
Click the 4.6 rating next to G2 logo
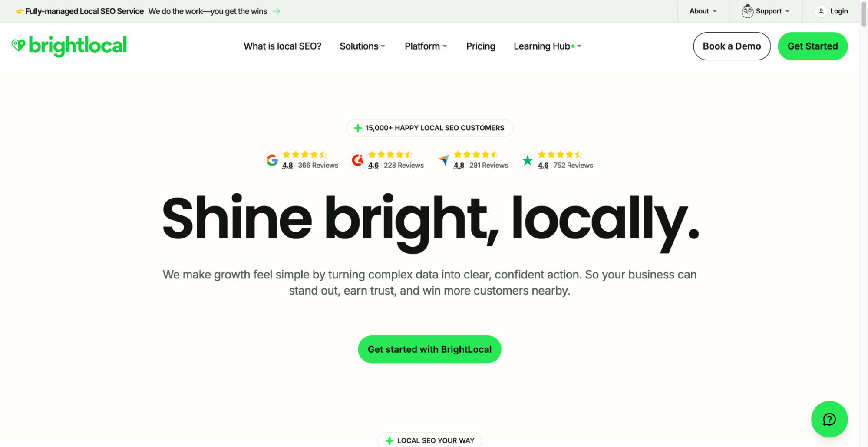click(x=373, y=165)
